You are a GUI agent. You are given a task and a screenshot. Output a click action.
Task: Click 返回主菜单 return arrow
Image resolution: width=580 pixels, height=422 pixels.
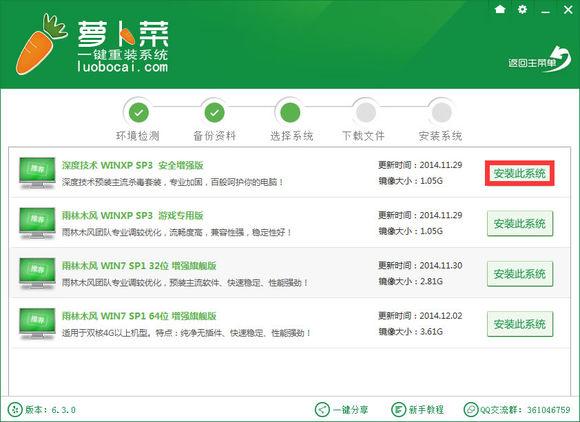pyautogui.click(x=539, y=60)
